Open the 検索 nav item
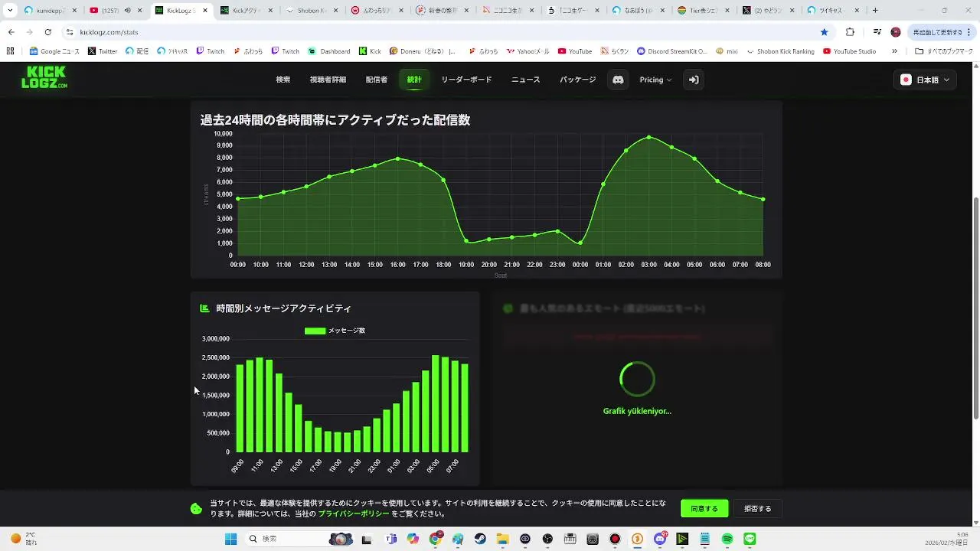 (x=283, y=80)
